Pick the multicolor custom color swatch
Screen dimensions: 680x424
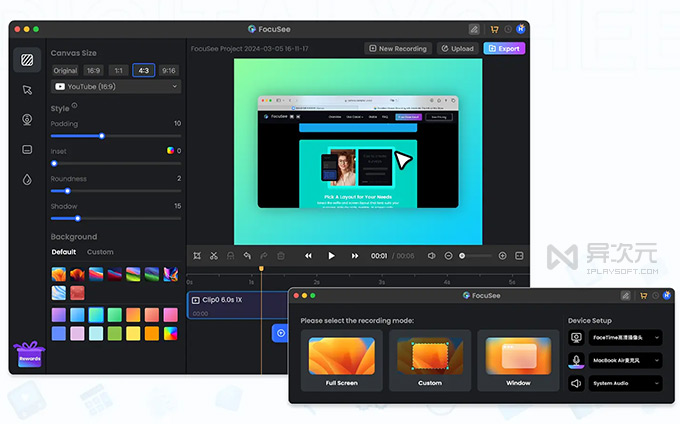[x=170, y=333]
